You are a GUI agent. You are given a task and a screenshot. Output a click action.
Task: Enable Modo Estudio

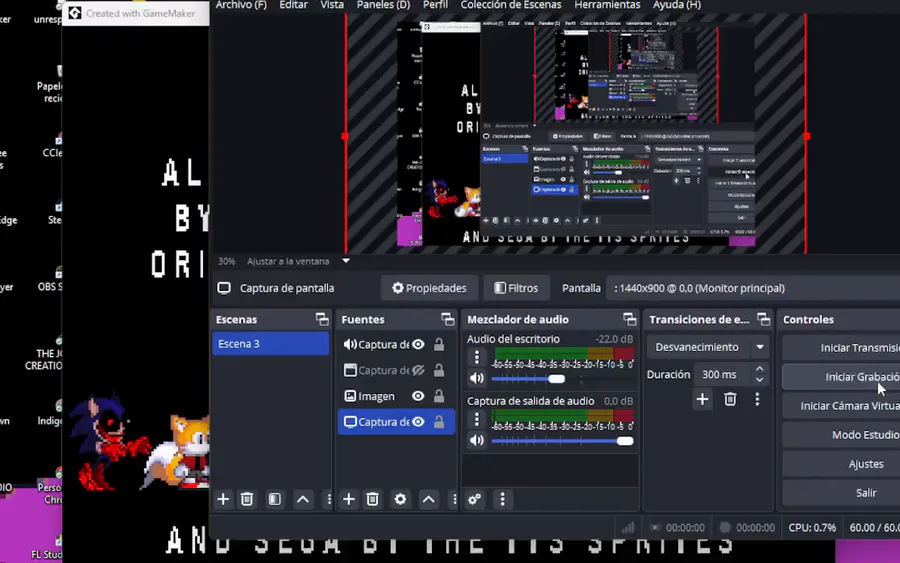[x=841, y=435]
